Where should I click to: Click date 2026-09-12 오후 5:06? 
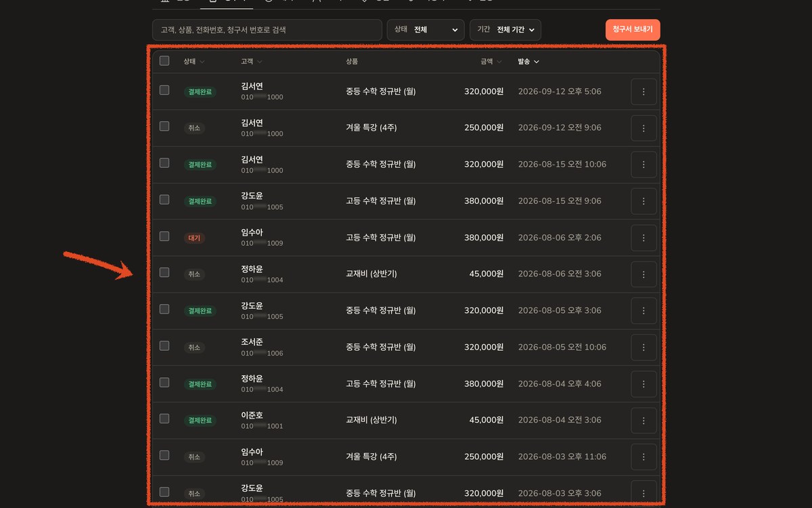(560, 91)
